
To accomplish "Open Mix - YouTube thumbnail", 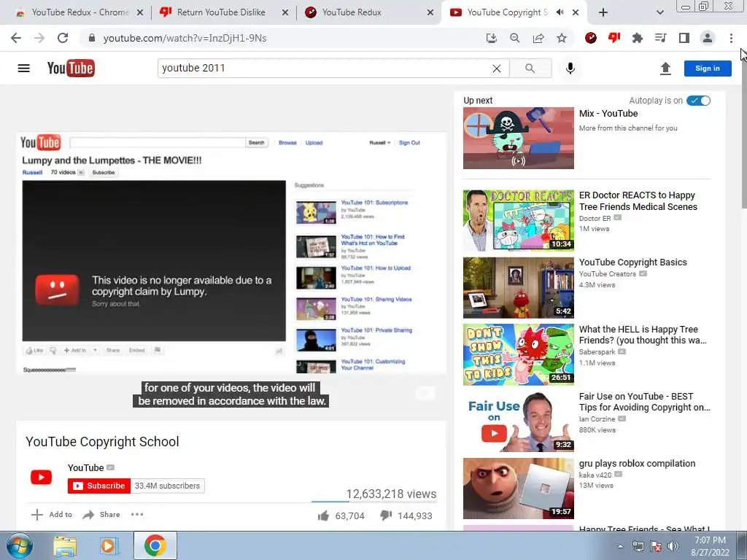I will tap(519, 138).
